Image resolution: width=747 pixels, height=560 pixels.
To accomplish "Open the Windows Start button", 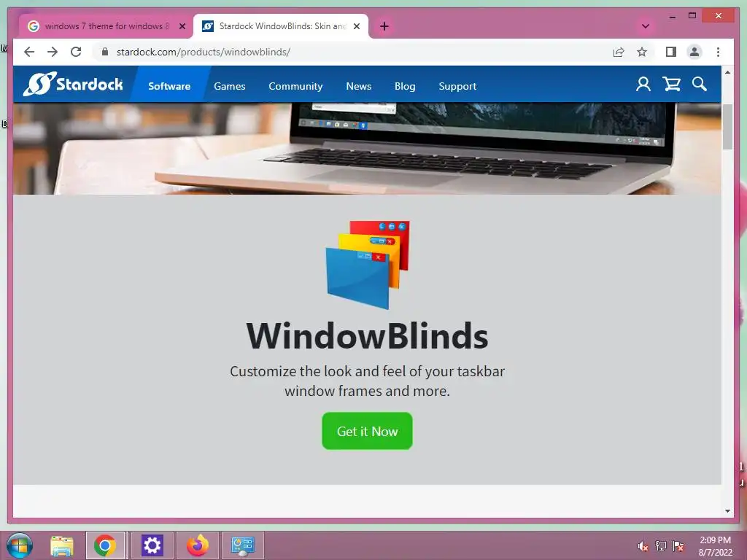I will [20, 545].
